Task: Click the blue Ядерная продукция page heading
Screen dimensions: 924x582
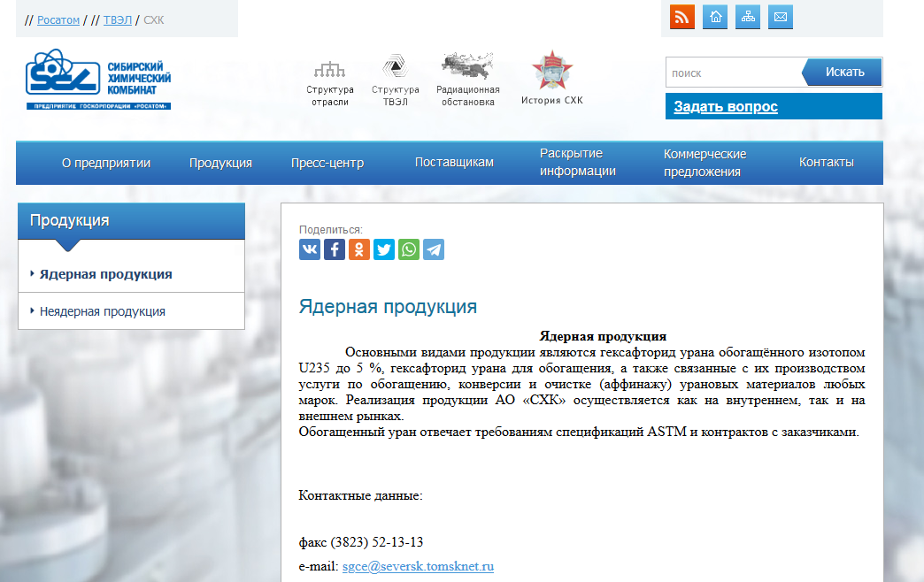Action: point(388,307)
